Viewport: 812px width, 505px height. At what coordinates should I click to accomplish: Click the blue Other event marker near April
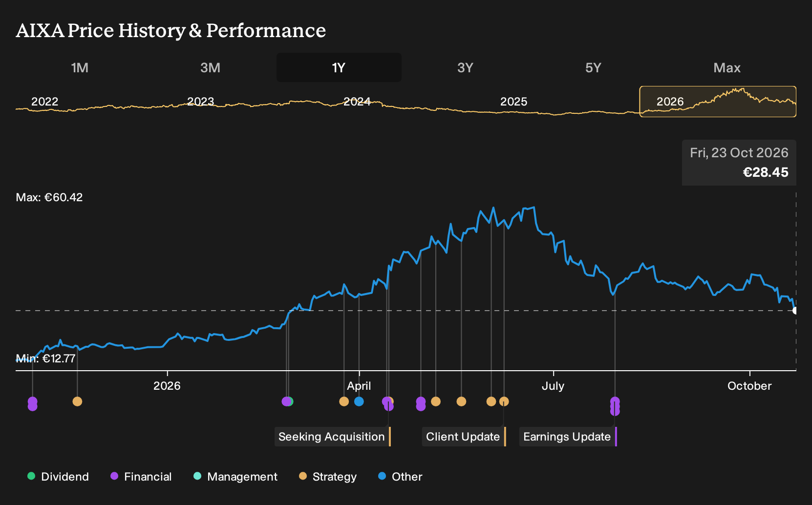(359, 401)
